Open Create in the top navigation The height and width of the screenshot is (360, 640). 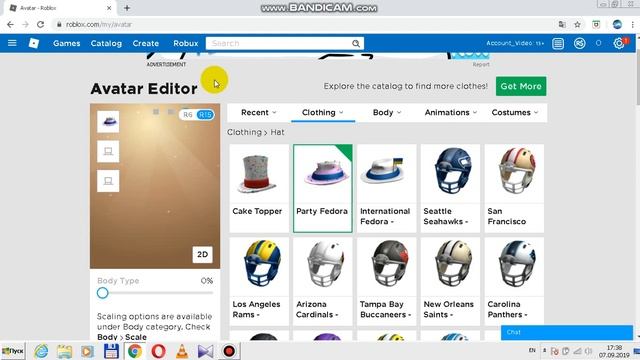click(x=146, y=43)
